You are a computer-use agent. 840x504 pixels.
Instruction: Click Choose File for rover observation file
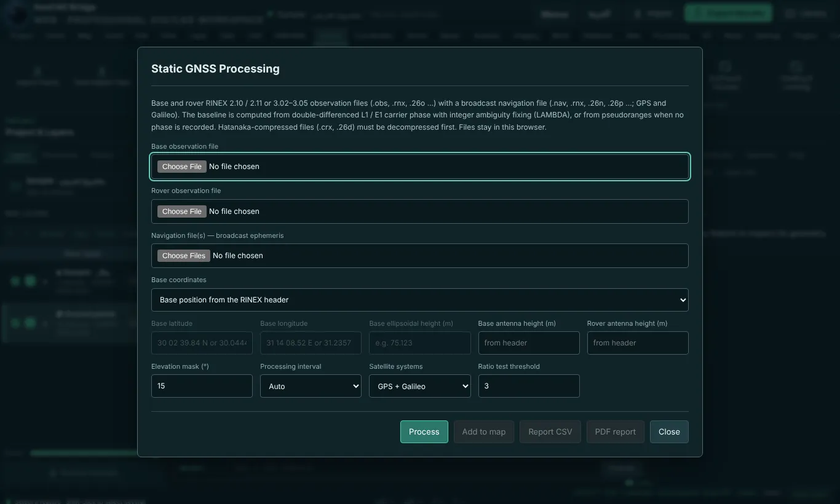(x=182, y=211)
